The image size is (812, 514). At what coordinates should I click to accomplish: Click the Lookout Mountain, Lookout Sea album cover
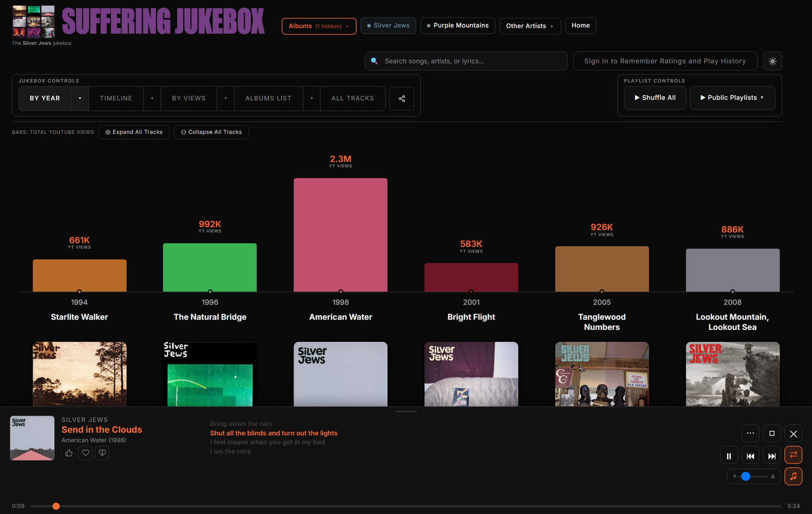(733, 374)
